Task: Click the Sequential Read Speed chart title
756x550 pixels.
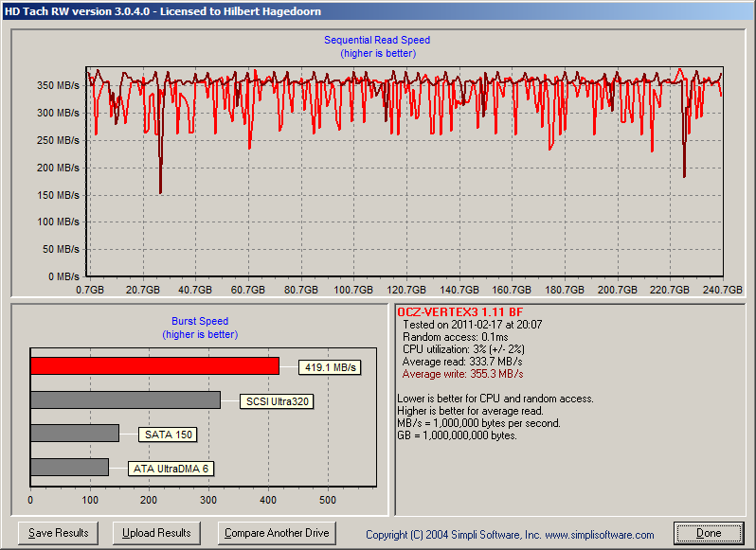Action: tap(377, 40)
